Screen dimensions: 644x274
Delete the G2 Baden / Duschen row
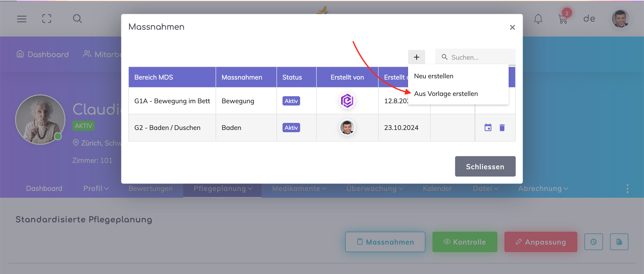502,128
